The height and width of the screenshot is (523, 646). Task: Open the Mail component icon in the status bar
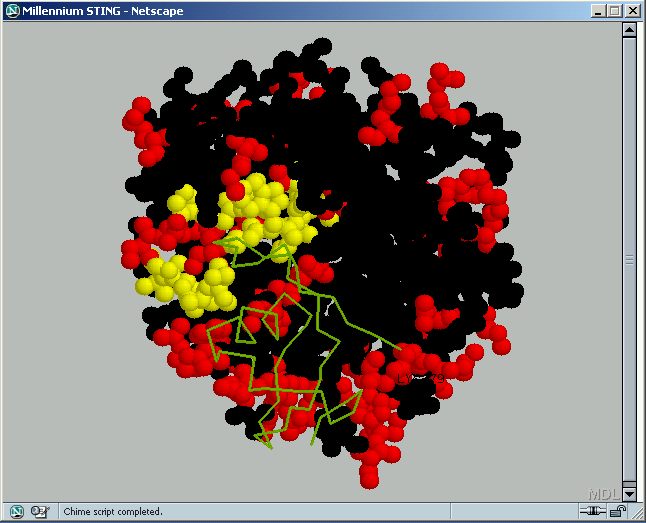click(x=40, y=511)
